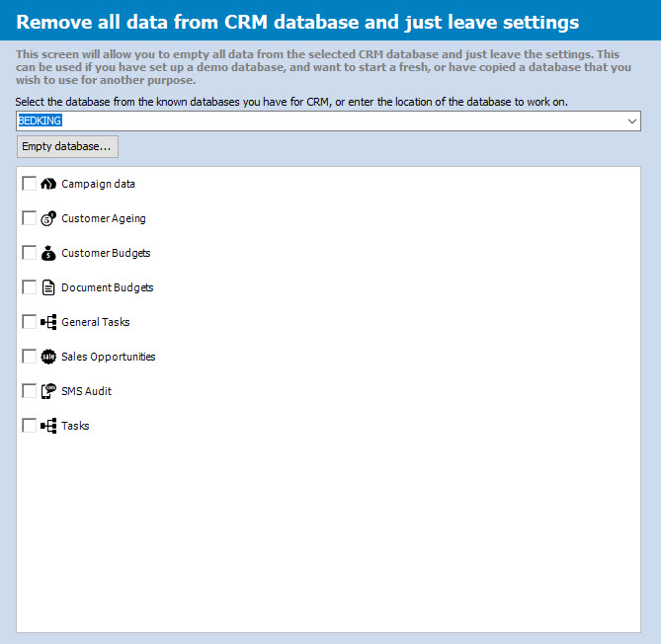Image resolution: width=661 pixels, height=644 pixels.
Task: Click the General Tasks hierarchy icon
Action: click(x=48, y=322)
